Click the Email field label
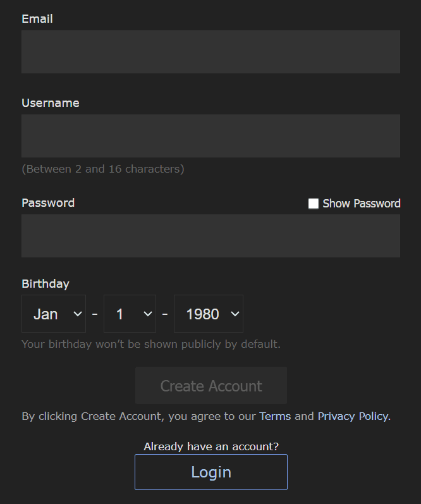The image size is (421, 504). coord(37,19)
